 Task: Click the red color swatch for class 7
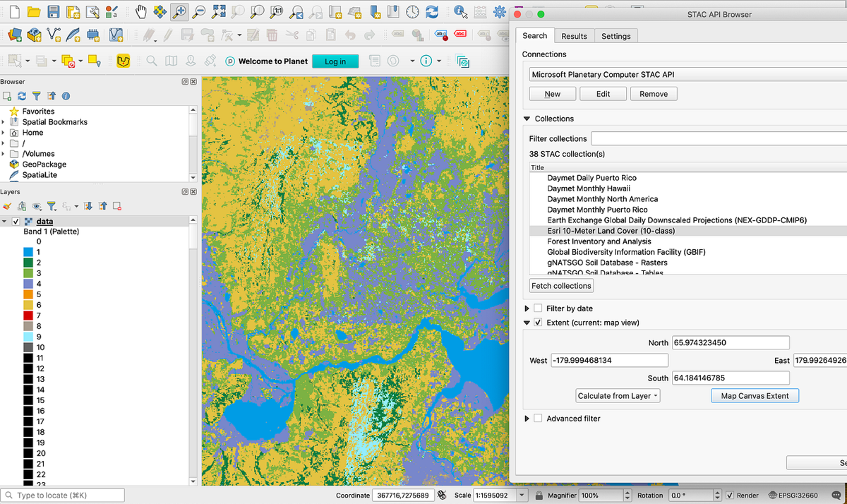[x=28, y=316]
